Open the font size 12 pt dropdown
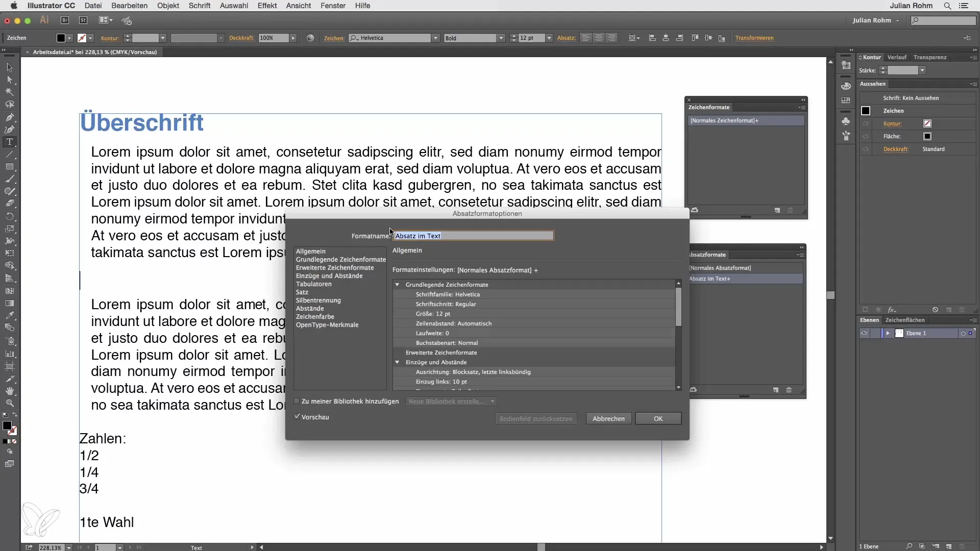Viewport: 980px width, 551px height. [x=549, y=38]
